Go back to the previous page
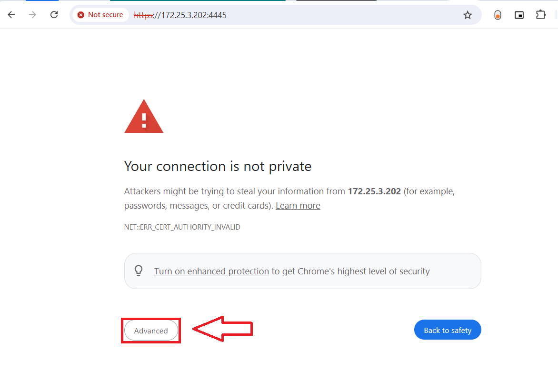The width and height of the screenshot is (558, 392). pyautogui.click(x=11, y=15)
